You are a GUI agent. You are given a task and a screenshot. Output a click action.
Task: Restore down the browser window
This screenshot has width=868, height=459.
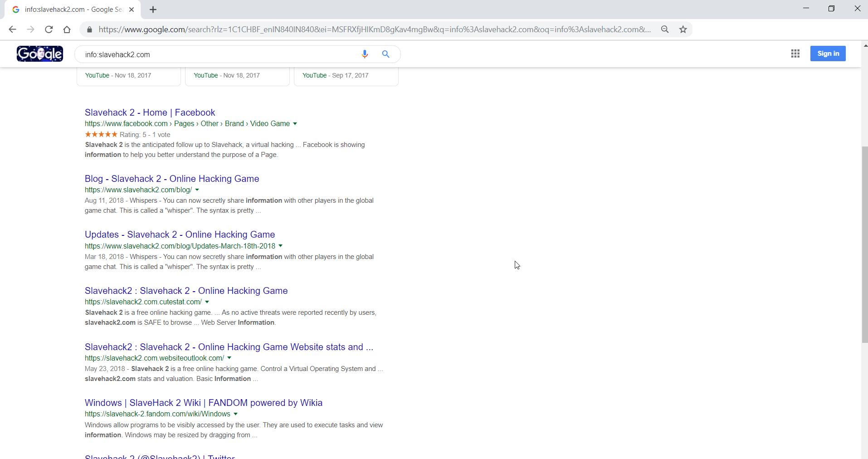pos(831,8)
